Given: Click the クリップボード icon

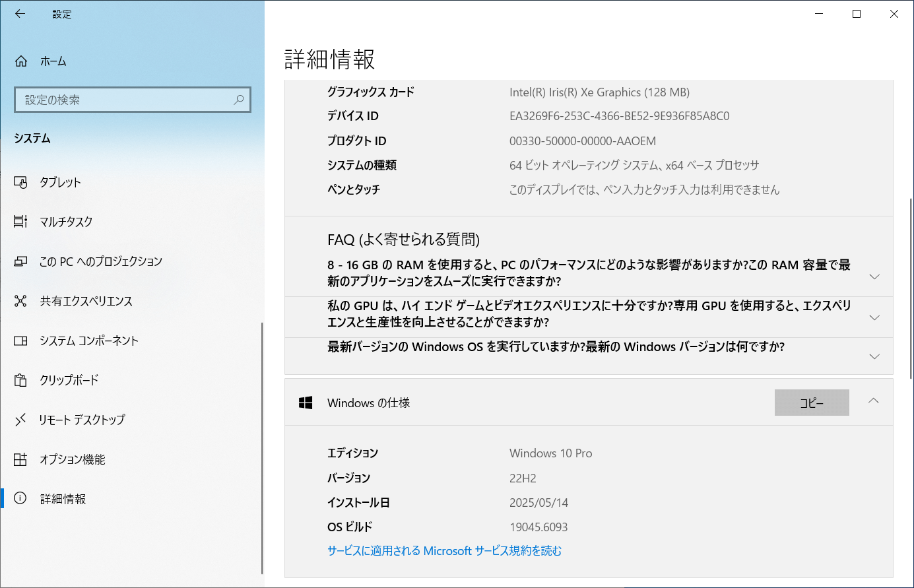Looking at the screenshot, I should click(x=20, y=380).
